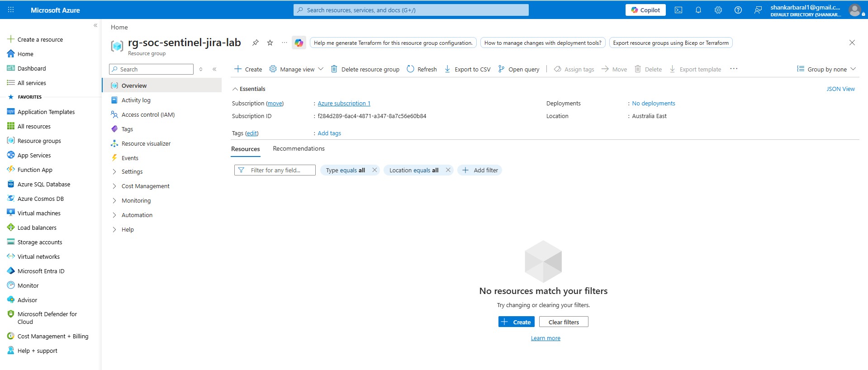Open more toolbar commands ellipsis

pyautogui.click(x=734, y=69)
